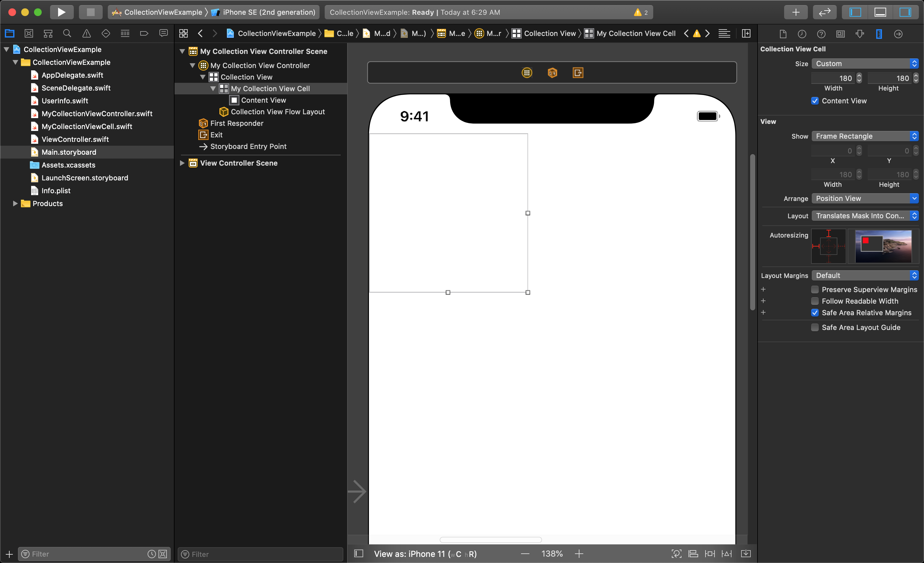
Task: Open the Show dropdown showing Frame Rectangle
Action: pos(864,136)
